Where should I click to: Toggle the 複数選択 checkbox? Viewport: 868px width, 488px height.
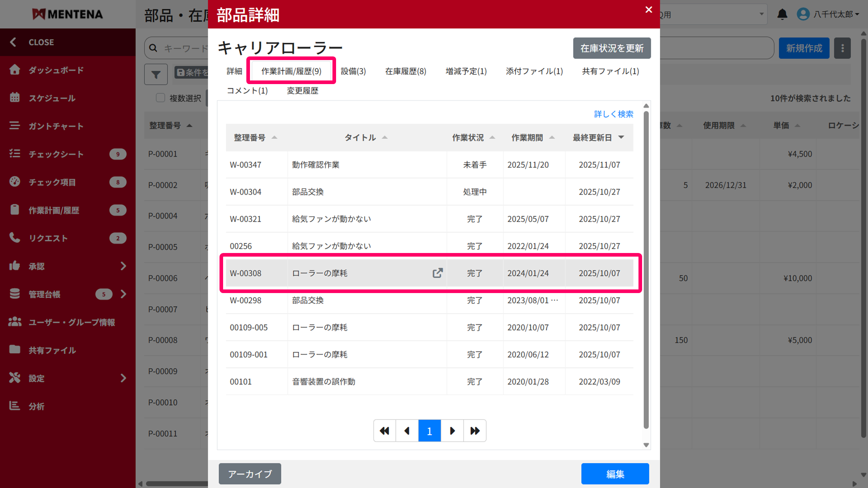[x=161, y=98]
